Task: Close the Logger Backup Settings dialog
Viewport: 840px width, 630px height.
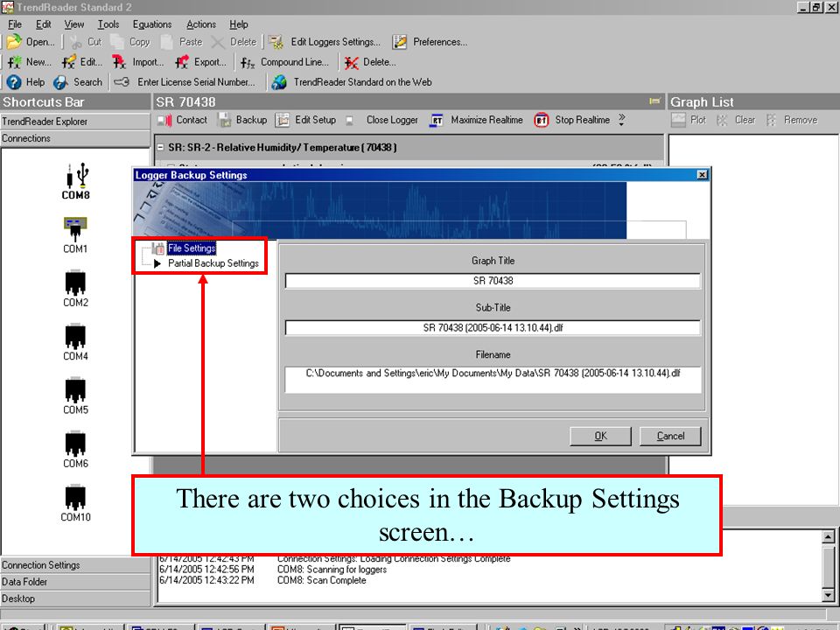Action: [702, 175]
